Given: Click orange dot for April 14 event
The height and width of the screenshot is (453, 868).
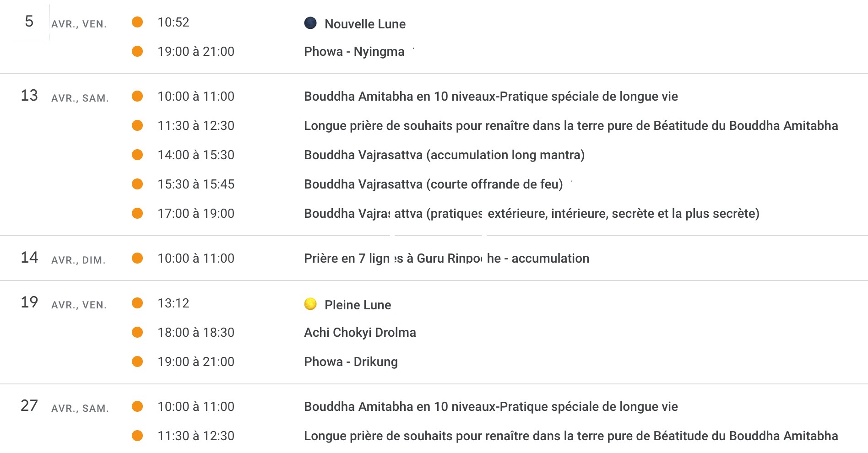Looking at the screenshot, I should click(x=137, y=258).
